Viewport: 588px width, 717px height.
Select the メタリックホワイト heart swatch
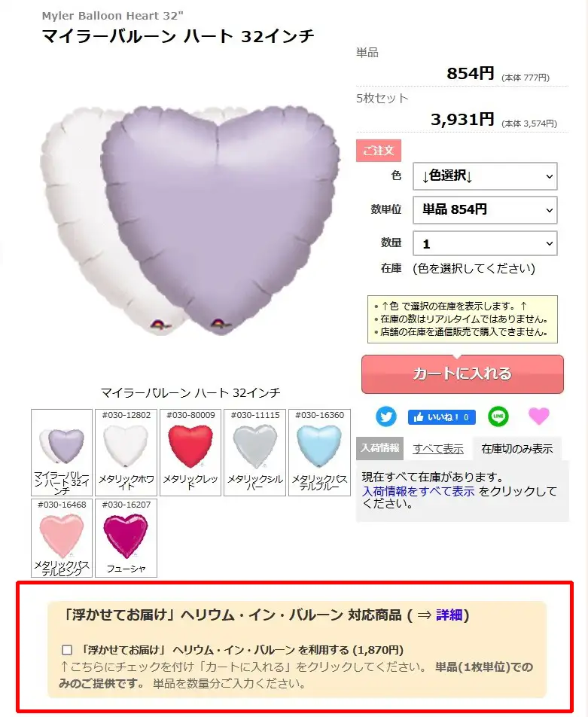(x=126, y=452)
